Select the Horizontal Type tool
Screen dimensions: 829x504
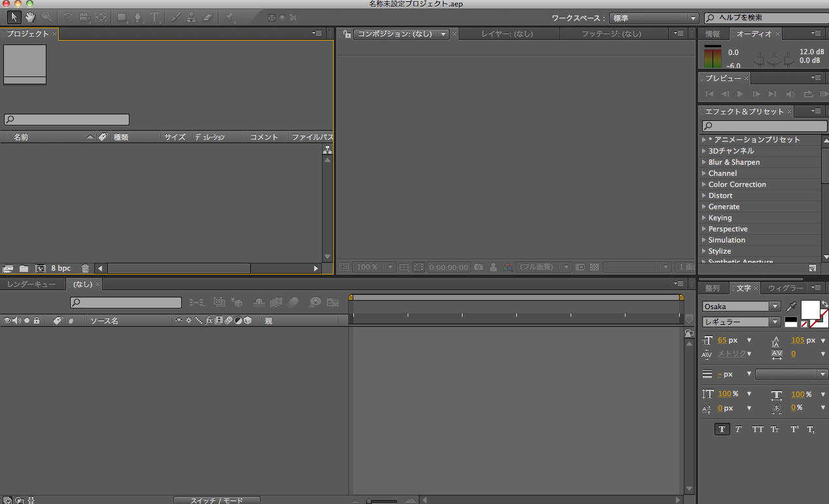click(x=154, y=17)
